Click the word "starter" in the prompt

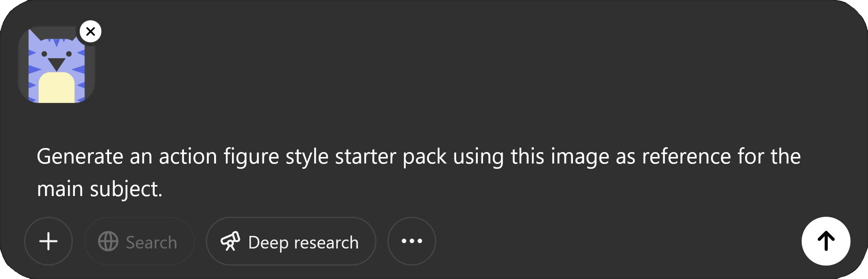365,157
